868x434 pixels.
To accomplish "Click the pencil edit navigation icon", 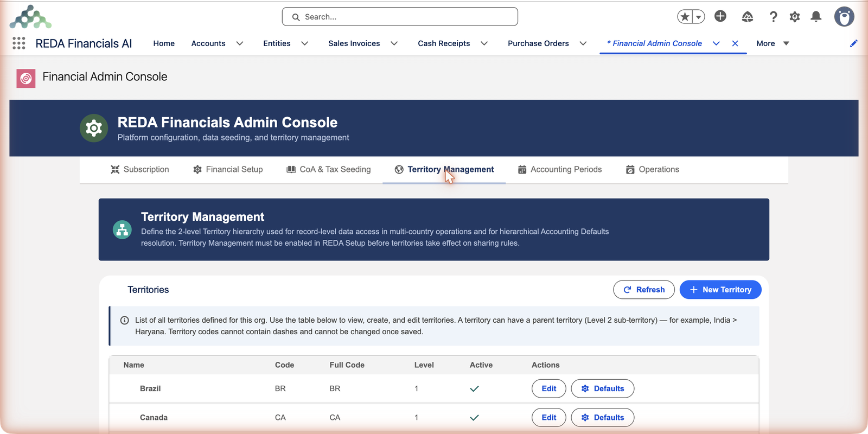I will point(854,43).
